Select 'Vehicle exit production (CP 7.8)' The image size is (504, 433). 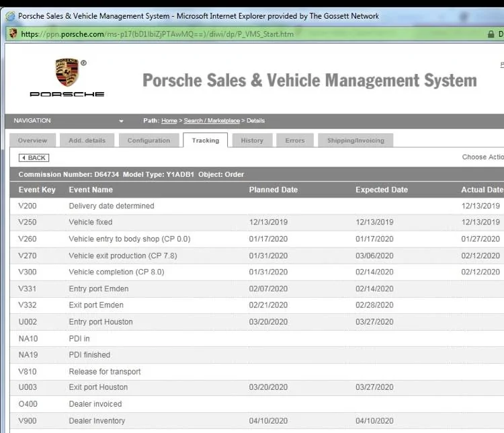coord(123,255)
